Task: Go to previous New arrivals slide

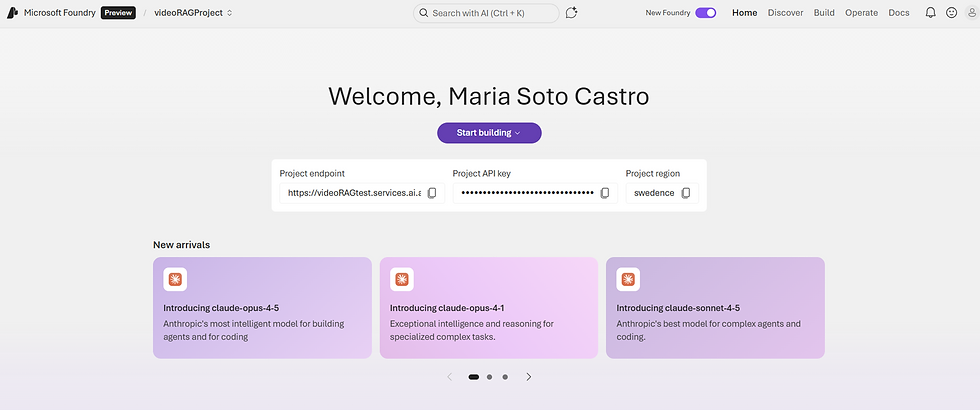Action: [449, 377]
